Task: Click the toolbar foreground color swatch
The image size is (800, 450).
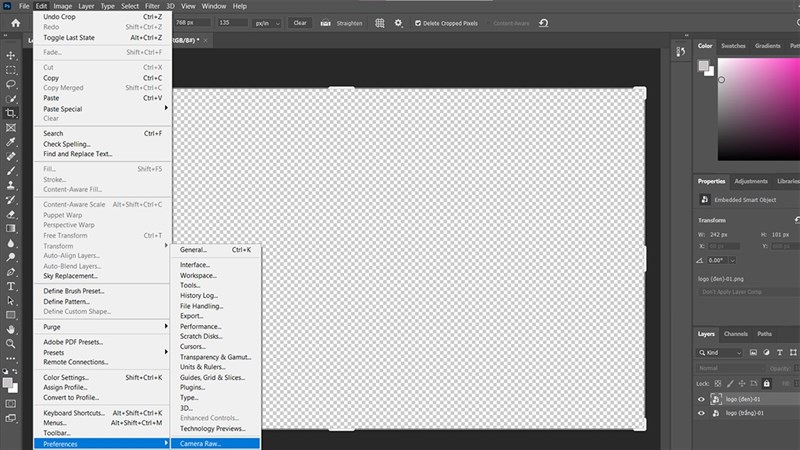Action: [x=8, y=383]
